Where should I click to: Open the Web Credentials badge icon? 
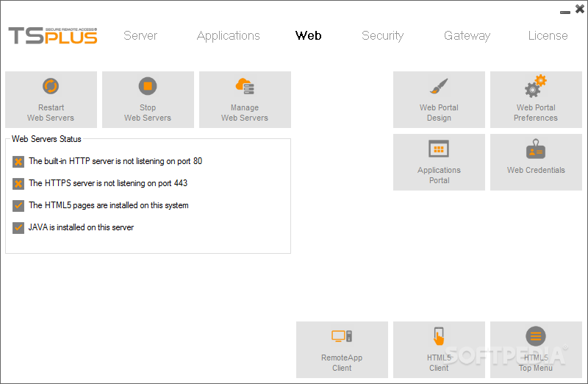[536, 149]
